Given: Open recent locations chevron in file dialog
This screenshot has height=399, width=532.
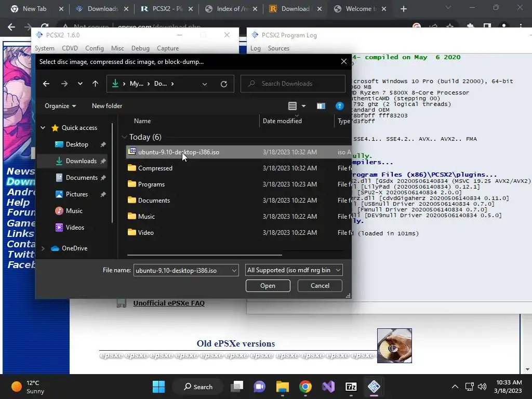Looking at the screenshot, I should coord(80,84).
